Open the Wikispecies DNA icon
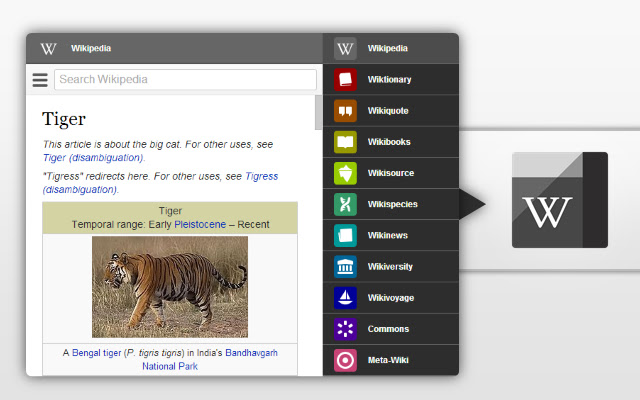The width and height of the screenshot is (640, 400). click(x=345, y=204)
